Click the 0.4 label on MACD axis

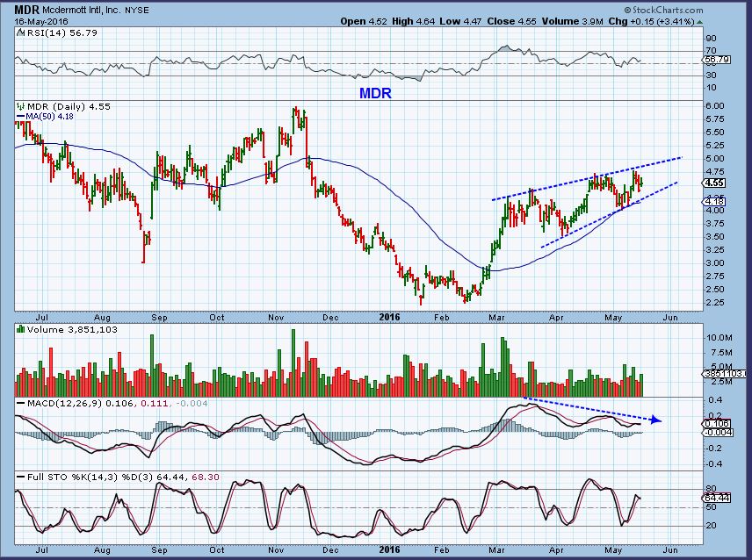(x=714, y=399)
